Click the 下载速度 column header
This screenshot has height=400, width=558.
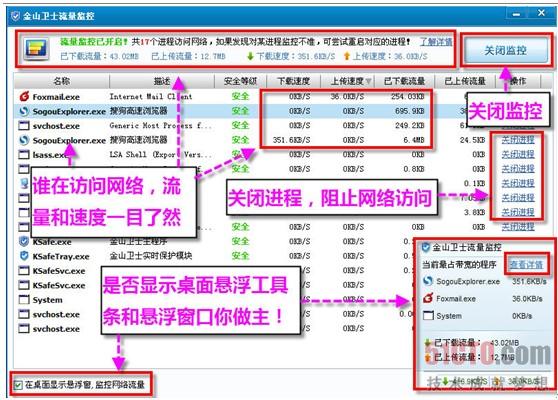(x=294, y=81)
